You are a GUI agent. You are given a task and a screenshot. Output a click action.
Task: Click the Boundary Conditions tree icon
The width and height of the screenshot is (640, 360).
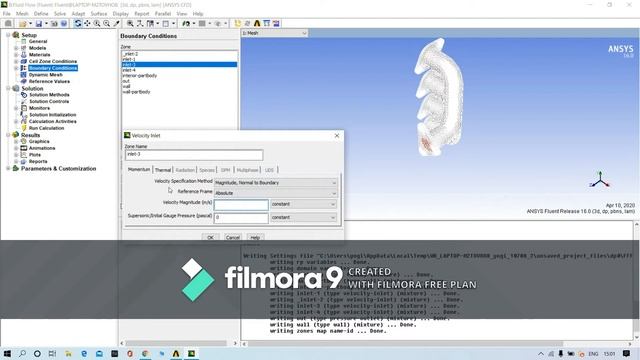(x=24, y=68)
